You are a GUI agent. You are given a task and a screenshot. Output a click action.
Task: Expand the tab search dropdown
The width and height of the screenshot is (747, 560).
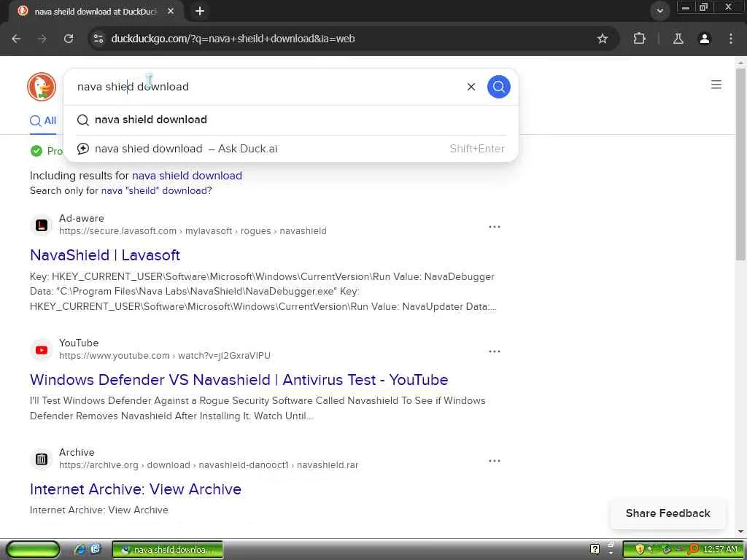[659, 11]
